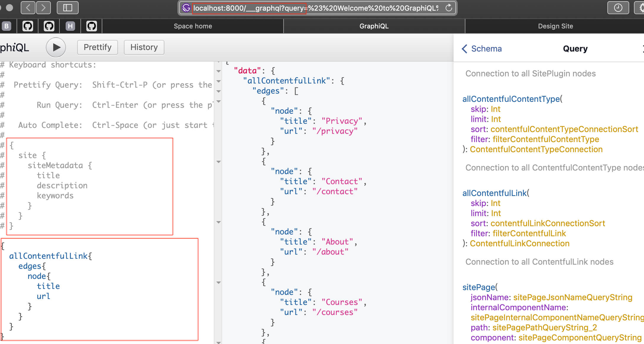Click the browser forward arrow button
The height and width of the screenshot is (344, 644).
pyautogui.click(x=43, y=8)
